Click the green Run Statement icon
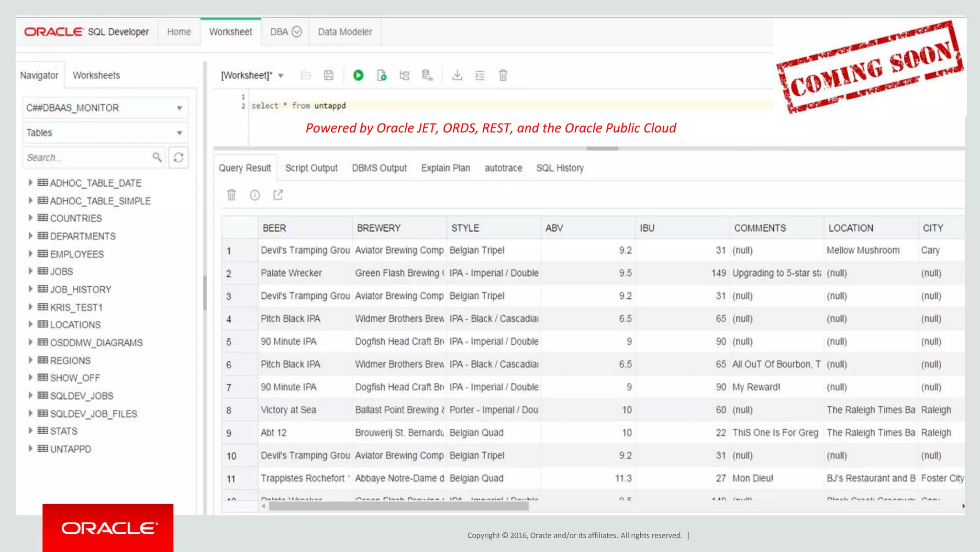The height and width of the screenshot is (552, 980). [x=358, y=75]
